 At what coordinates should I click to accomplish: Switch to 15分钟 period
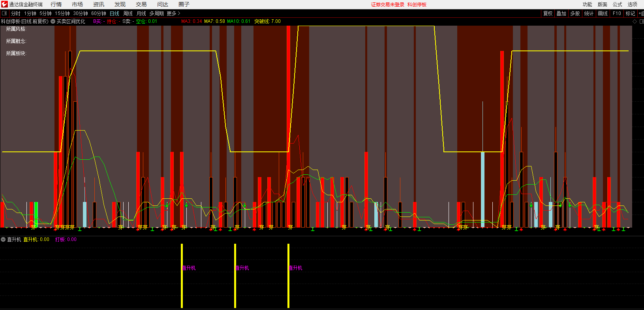tap(62, 13)
